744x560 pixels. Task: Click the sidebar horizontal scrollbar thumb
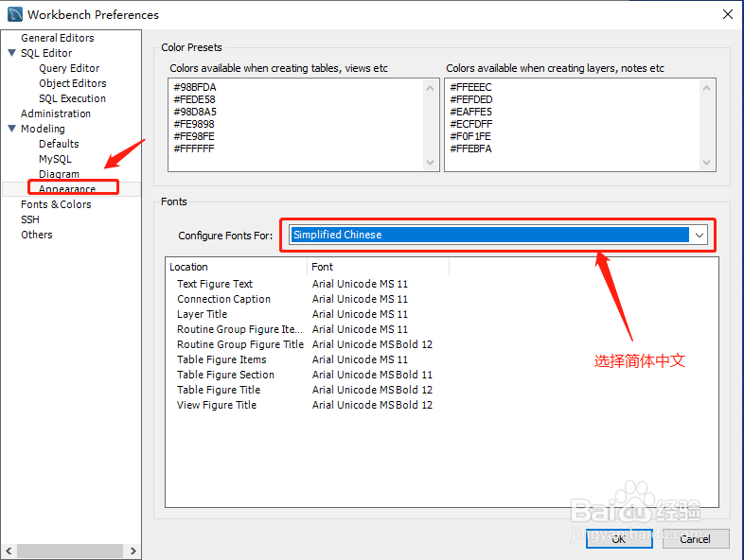(x=70, y=551)
